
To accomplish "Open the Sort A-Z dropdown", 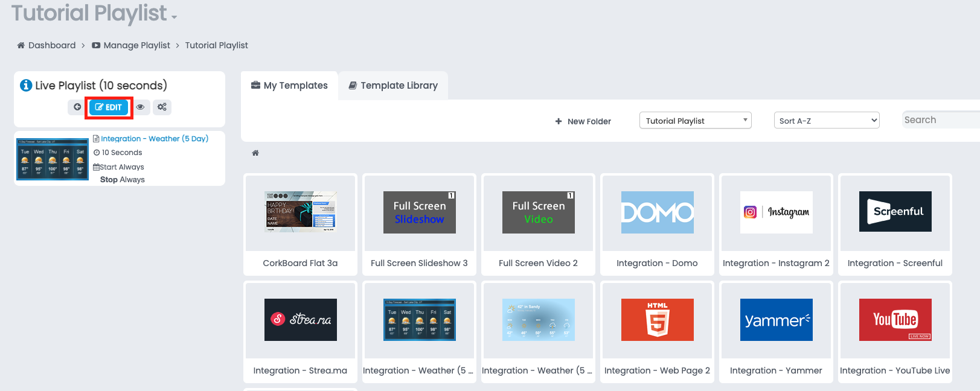I will point(827,121).
